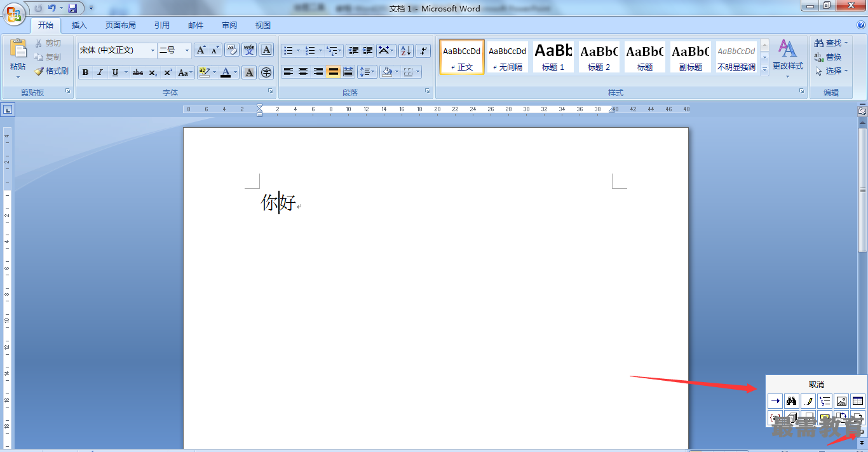
Task: Open font size dropdown 二号
Action: (187, 50)
